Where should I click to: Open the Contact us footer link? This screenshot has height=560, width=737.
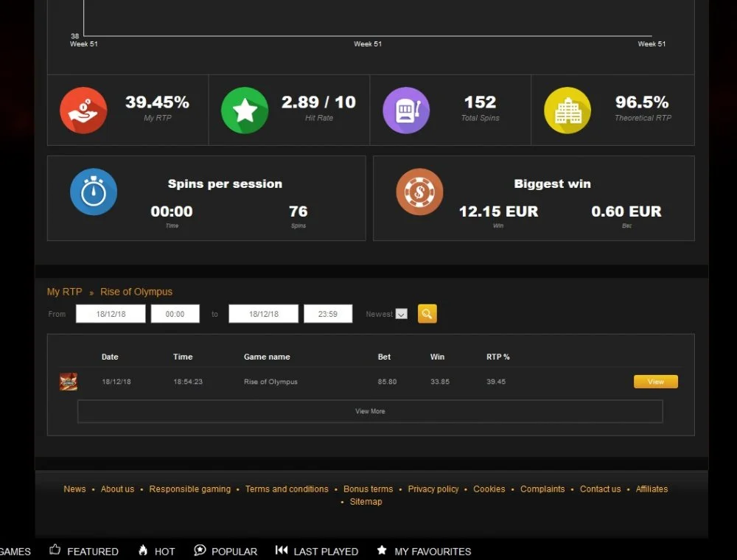pos(600,489)
